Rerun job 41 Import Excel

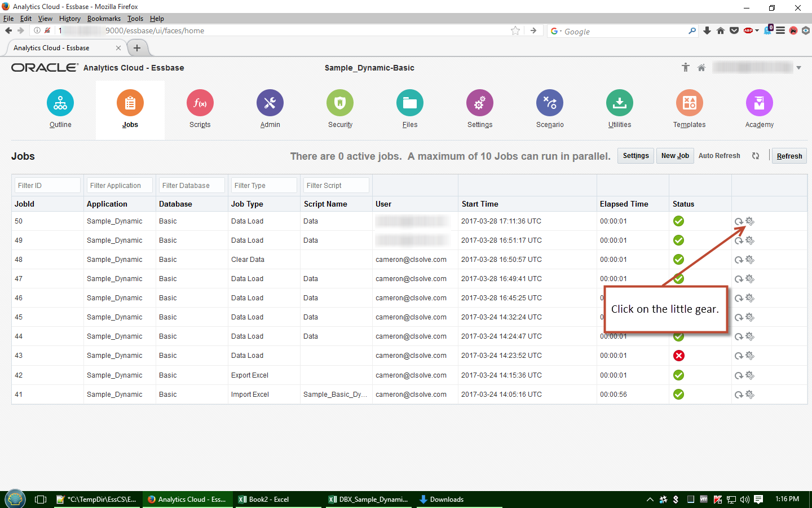click(x=739, y=395)
